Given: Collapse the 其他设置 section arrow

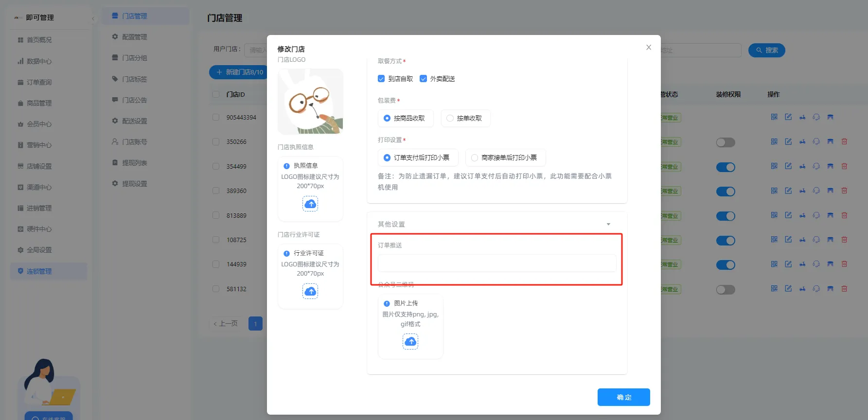Looking at the screenshot, I should (x=608, y=224).
